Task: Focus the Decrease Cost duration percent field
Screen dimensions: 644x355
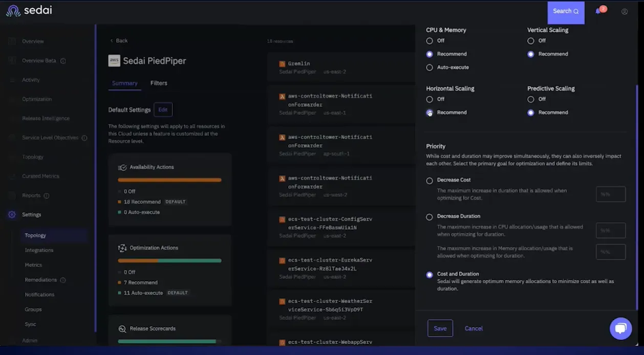Action: (611, 194)
